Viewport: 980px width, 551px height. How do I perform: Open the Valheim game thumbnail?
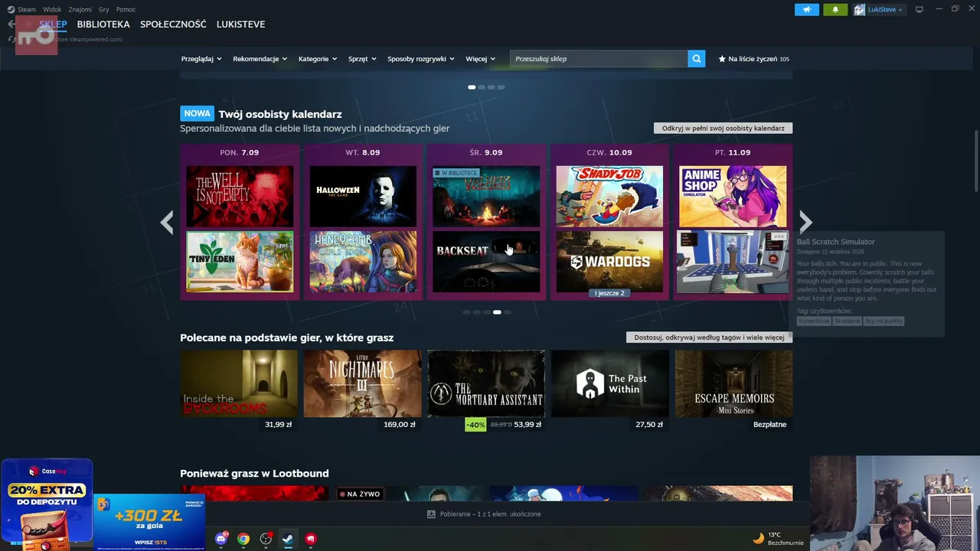(x=486, y=197)
